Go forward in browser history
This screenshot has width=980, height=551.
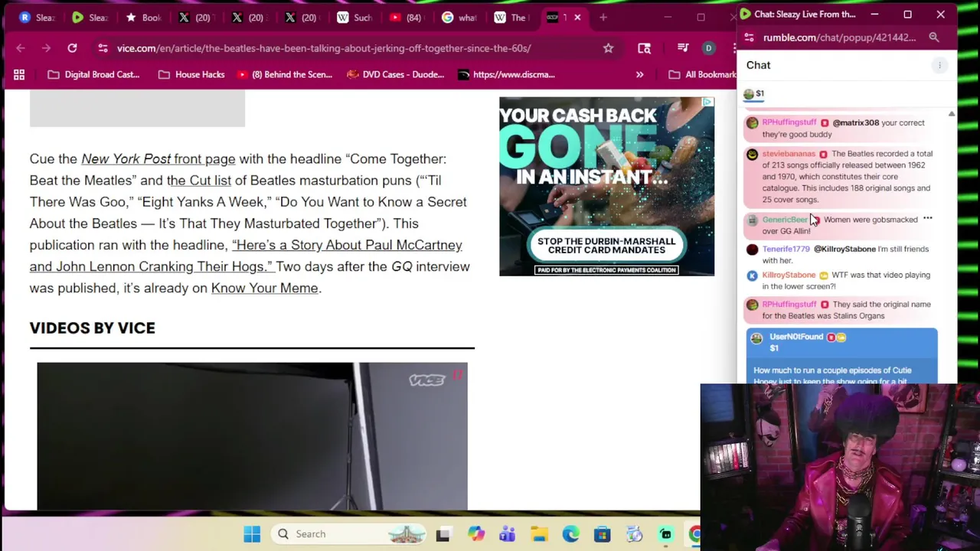46,48
